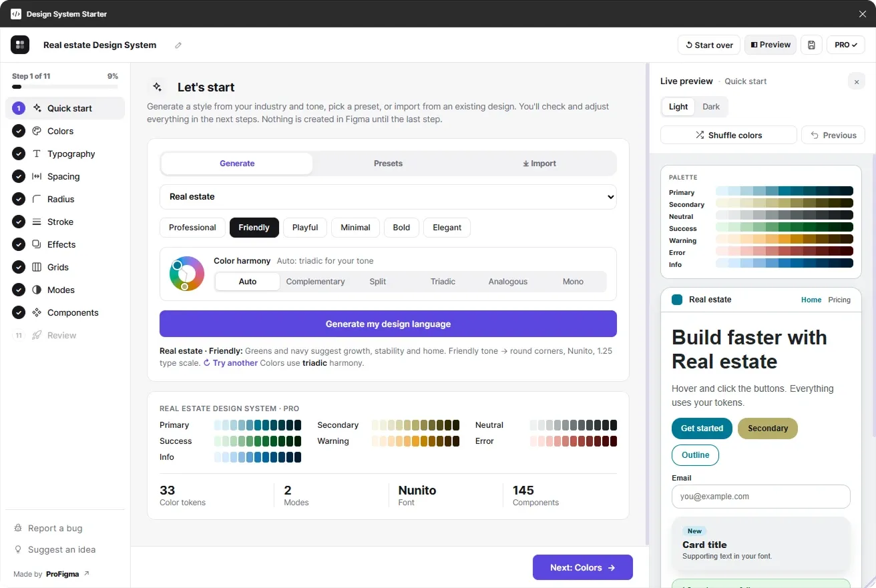Click the Start over button
Viewport: 876px width, 588px height.
(x=709, y=45)
